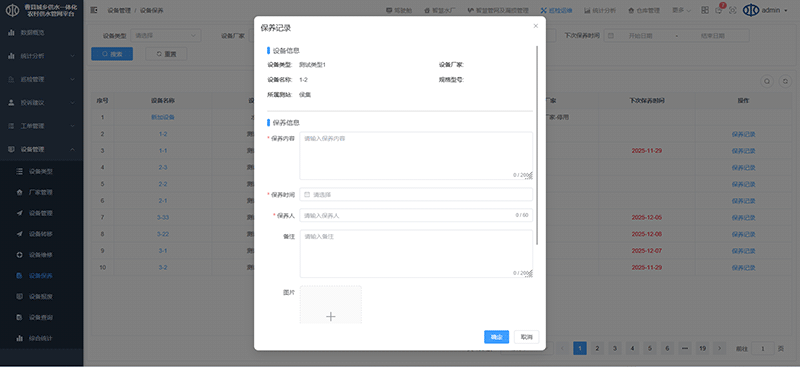Go to page 19 in pagination

click(703, 349)
